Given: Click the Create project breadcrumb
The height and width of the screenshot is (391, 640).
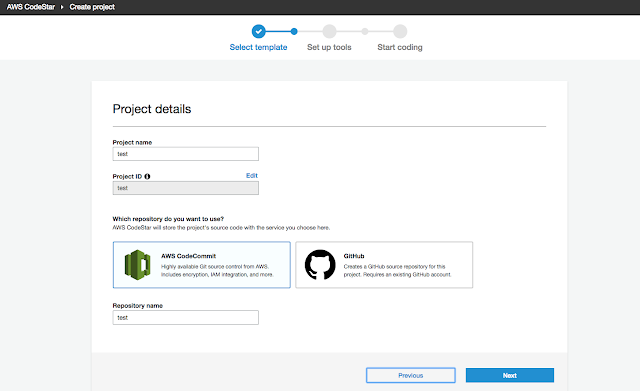Looking at the screenshot, I should point(92,7).
